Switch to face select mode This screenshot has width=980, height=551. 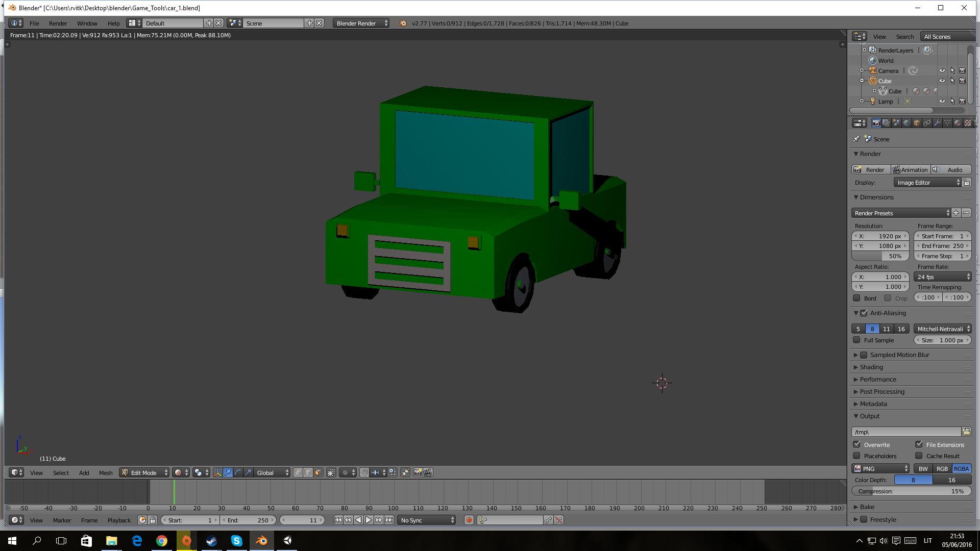(318, 472)
